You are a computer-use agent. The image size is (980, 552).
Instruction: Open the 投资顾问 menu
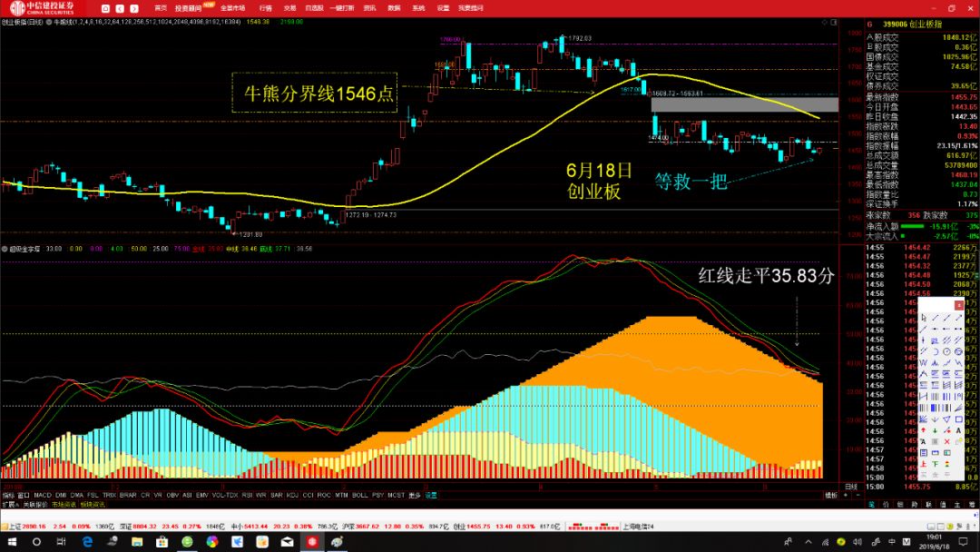pyautogui.click(x=189, y=7)
